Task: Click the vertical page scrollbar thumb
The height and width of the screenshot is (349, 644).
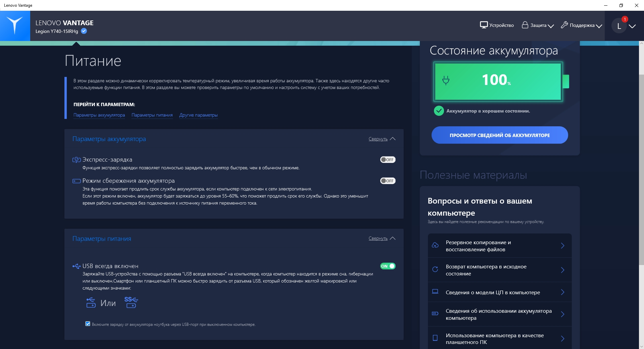Action: point(641,170)
